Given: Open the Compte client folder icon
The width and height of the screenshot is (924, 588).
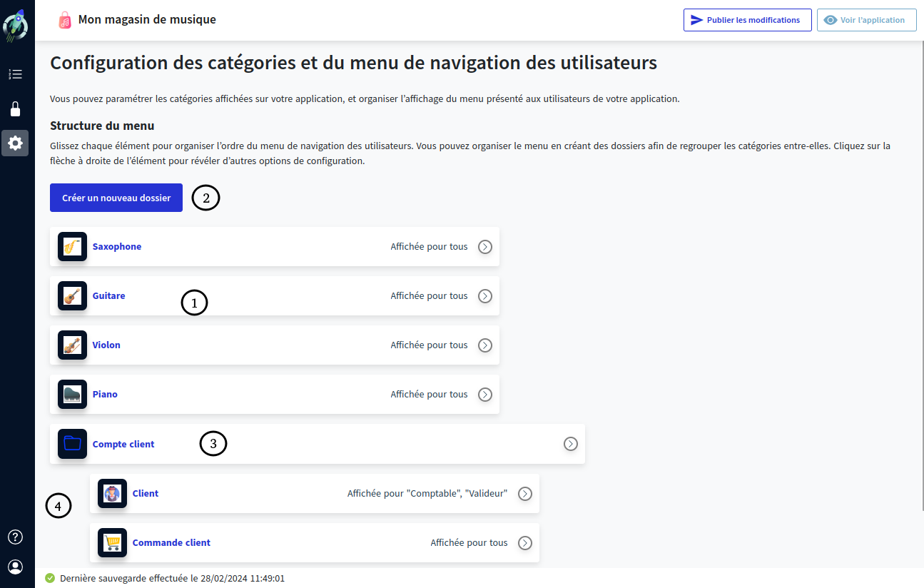Looking at the screenshot, I should pyautogui.click(x=72, y=443).
